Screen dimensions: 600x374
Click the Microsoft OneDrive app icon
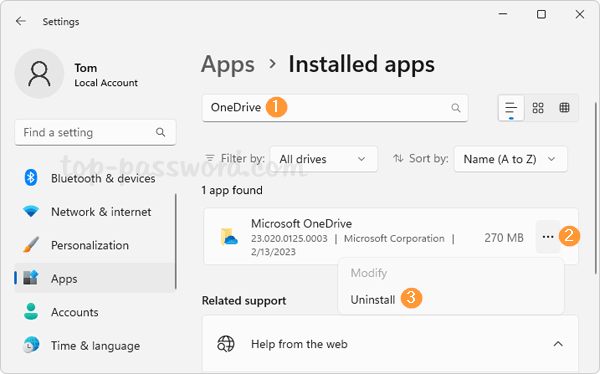coord(229,237)
